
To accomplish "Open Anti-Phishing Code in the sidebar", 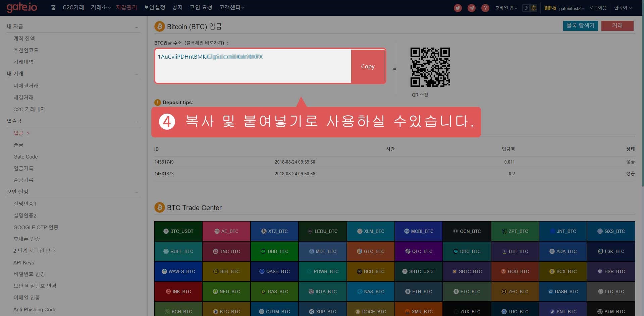I will point(35,310).
